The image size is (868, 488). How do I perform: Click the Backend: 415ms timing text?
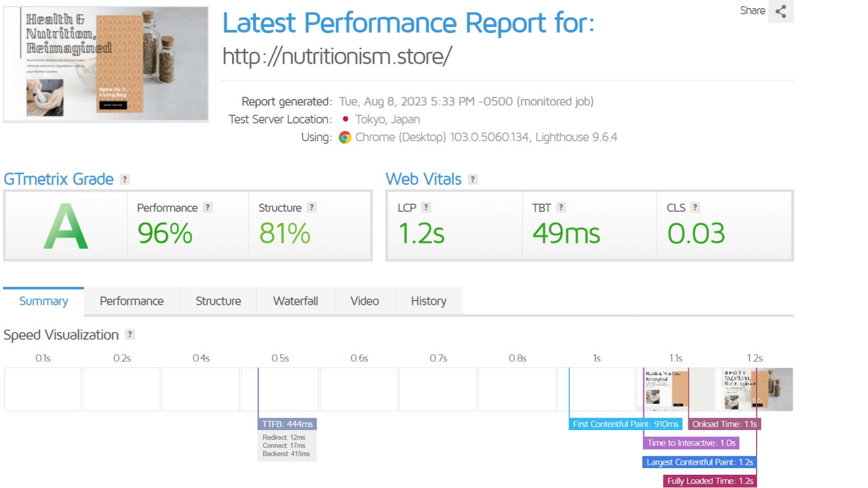[286, 454]
